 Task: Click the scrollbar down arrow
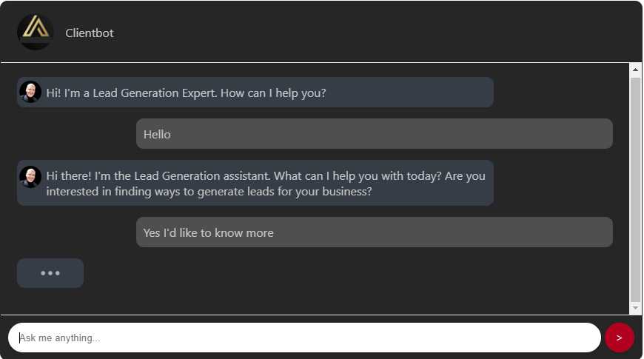(x=635, y=308)
